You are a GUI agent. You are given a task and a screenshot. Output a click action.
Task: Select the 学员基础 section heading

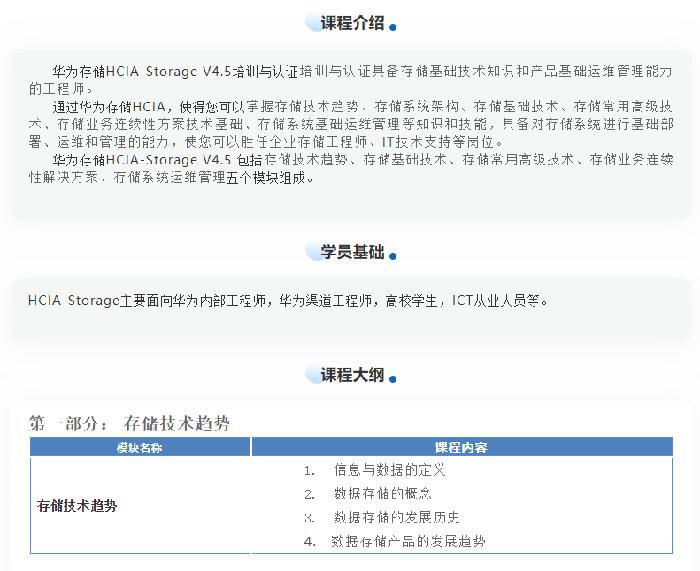tap(351, 252)
